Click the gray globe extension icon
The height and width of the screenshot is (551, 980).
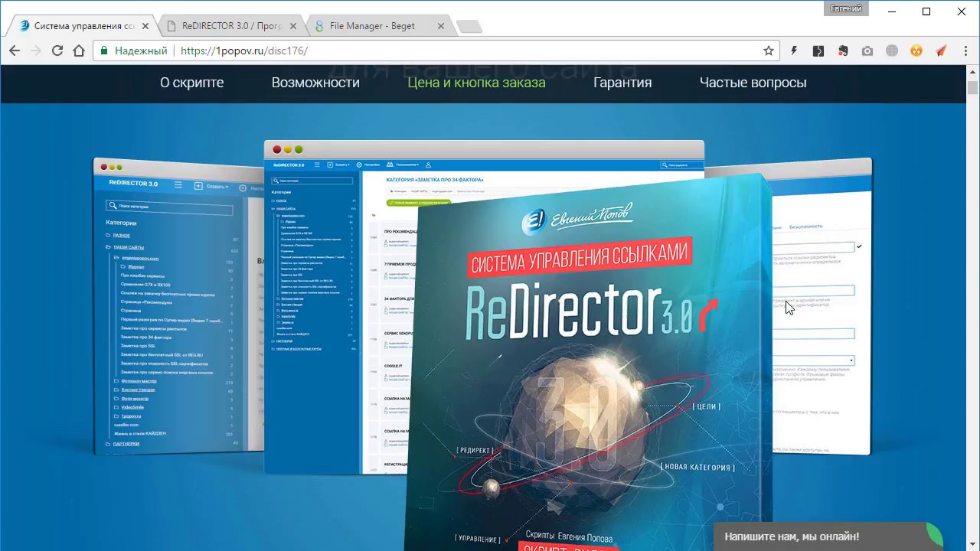(892, 51)
